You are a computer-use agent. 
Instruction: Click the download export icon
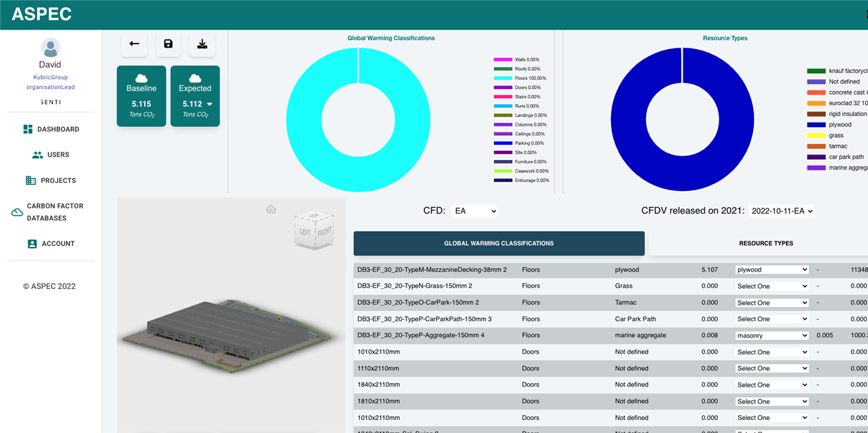201,43
